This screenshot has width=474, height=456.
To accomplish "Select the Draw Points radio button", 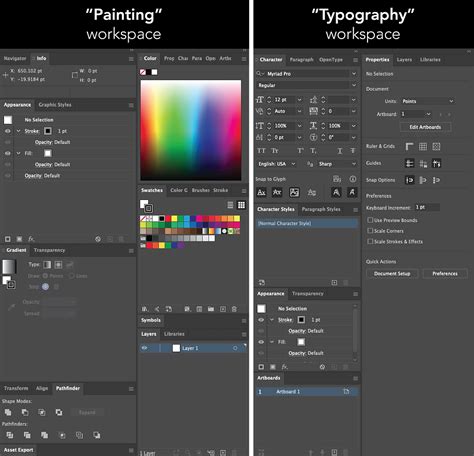I will coord(45,276).
